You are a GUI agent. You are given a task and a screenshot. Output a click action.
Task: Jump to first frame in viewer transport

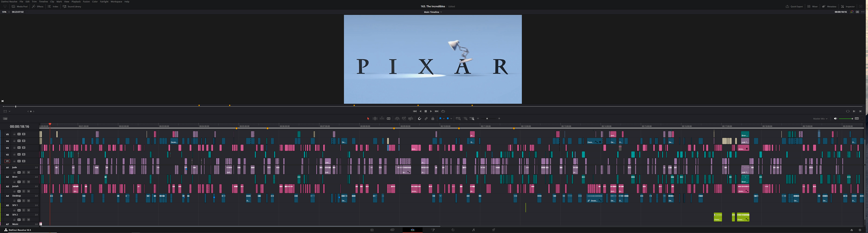click(415, 111)
